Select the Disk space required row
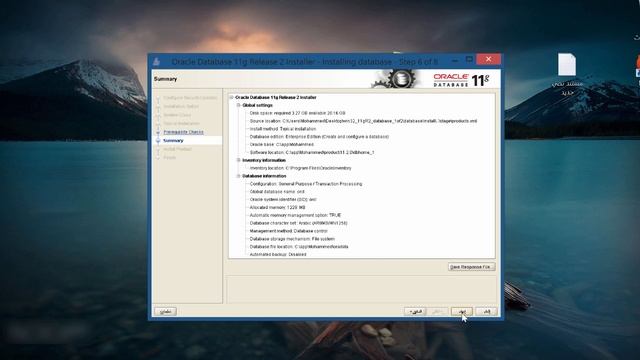640x360 pixels. point(297,113)
